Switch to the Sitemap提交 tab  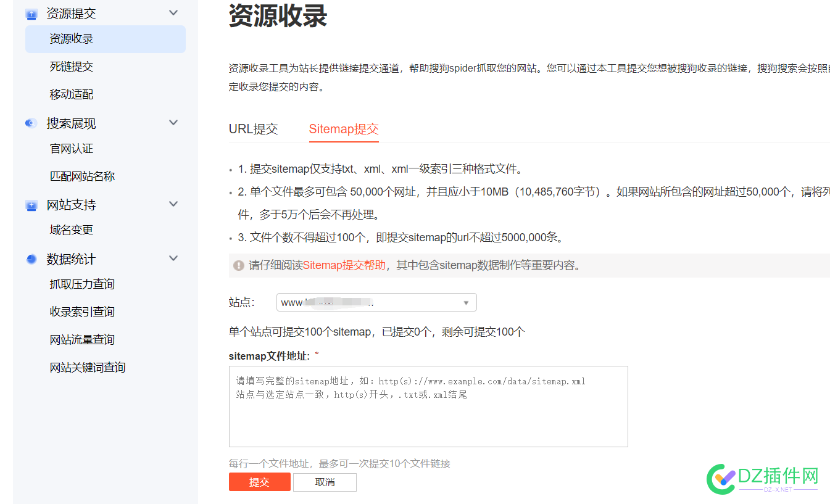click(x=344, y=129)
